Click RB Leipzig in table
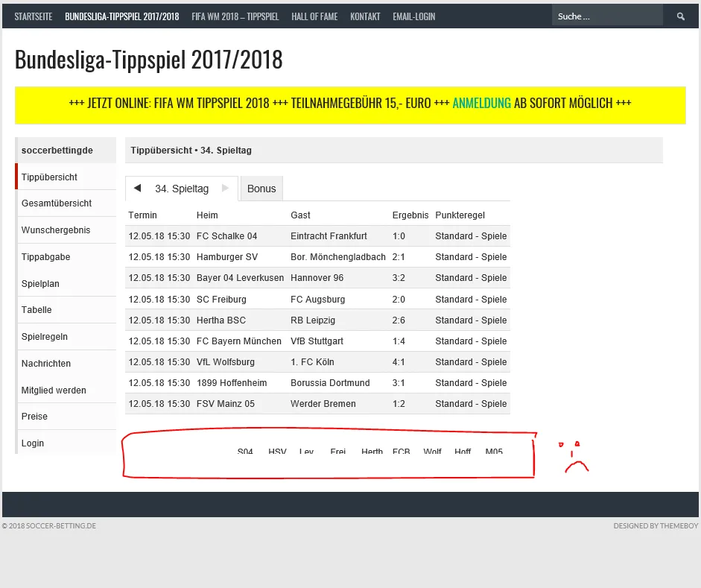Screen dimensions: 701x588 (313, 320)
